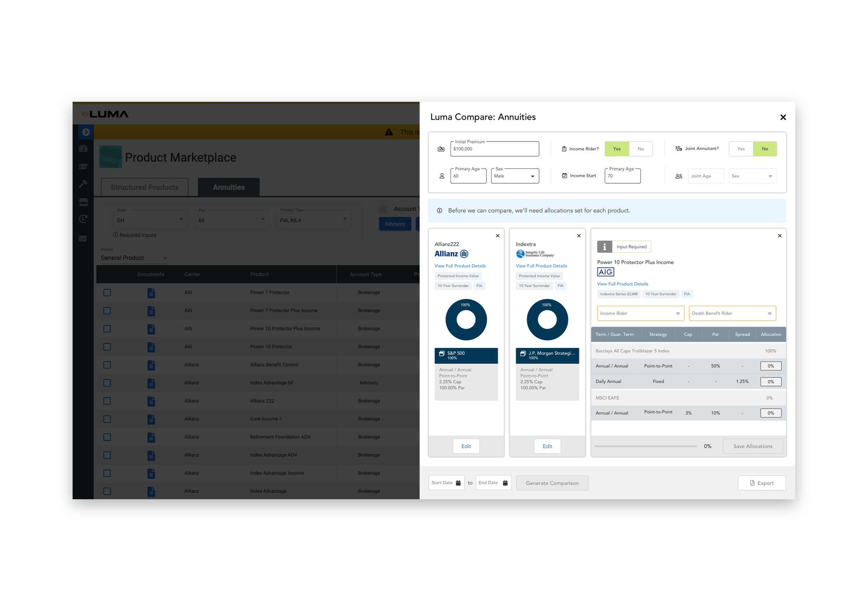
Task: Click the allocation progress slider bar
Action: 645,446
